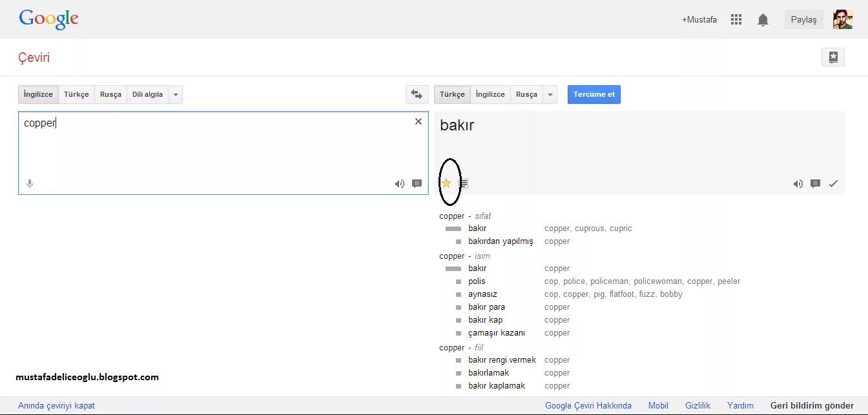Click the Paylaş share button
The height and width of the screenshot is (415, 868).
pyautogui.click(x=804, y=19)
